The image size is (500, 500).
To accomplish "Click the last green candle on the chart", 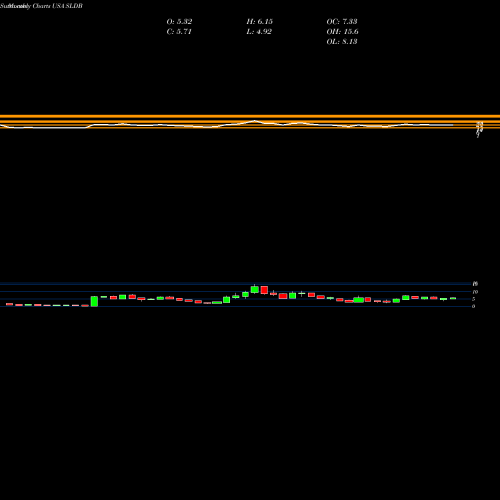I will [x=453, y=298].
